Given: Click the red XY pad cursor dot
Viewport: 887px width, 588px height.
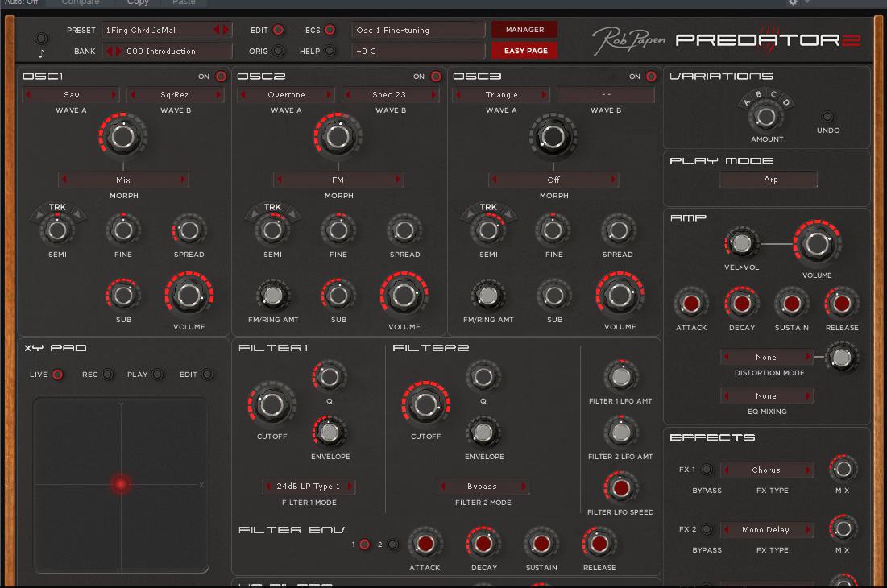Looking at the screenshot, I should click(x=121, y=484).
